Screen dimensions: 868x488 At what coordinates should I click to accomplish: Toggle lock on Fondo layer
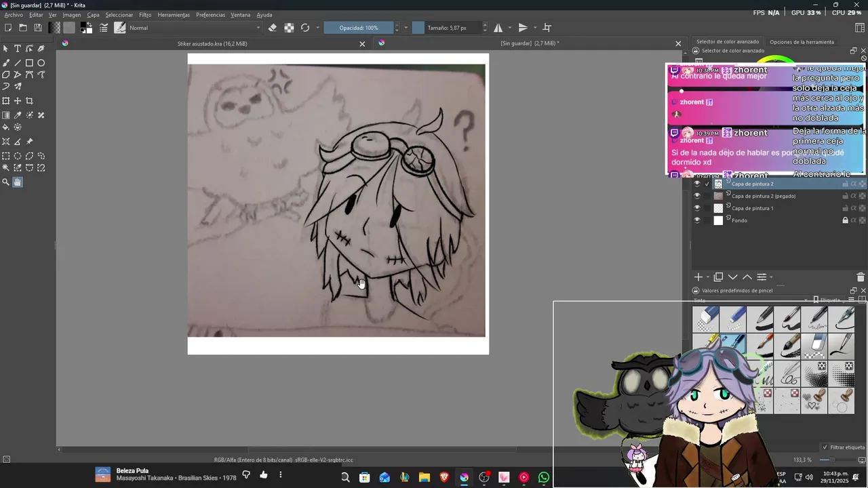coord(845,220)
